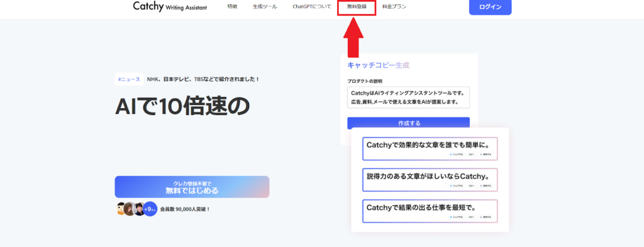
Task: Save the Catchyで結果の出る仕事 result
Action: [486, 217]
